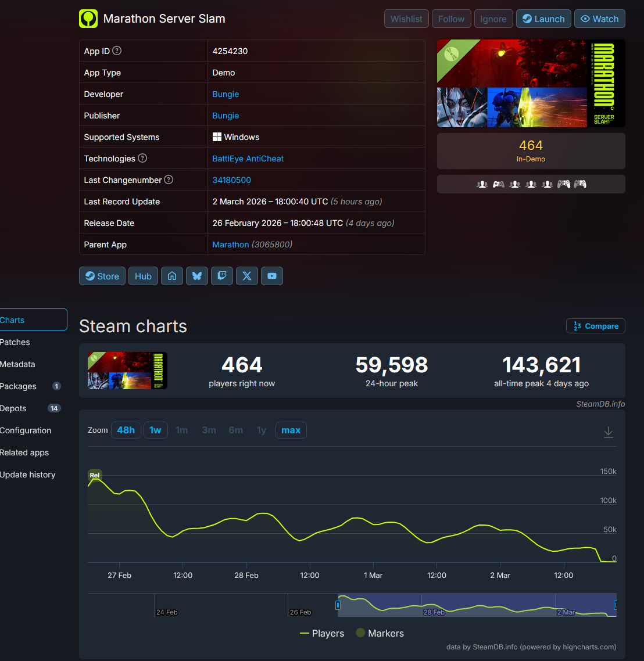Open the BattlEye AntiCheat link
Viewport: 644px width, 661px height.
click(x=248, y=159)
